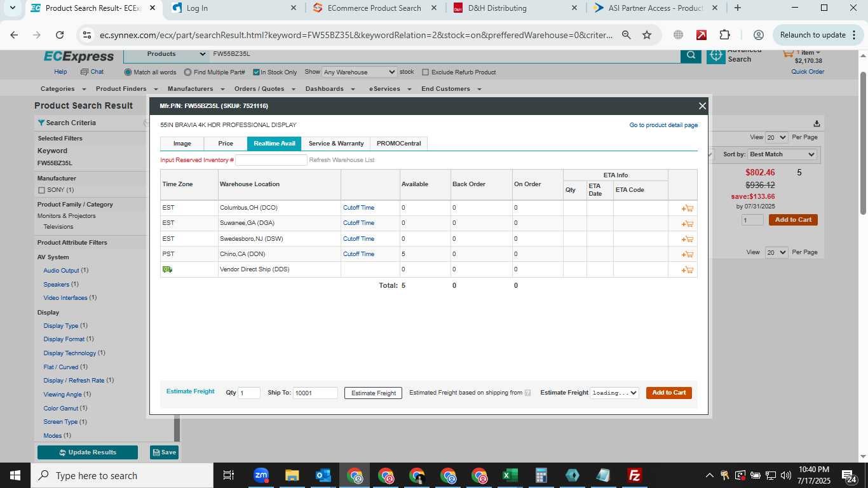
Task: Open the shopping cart icon
Action: [788, 55]
